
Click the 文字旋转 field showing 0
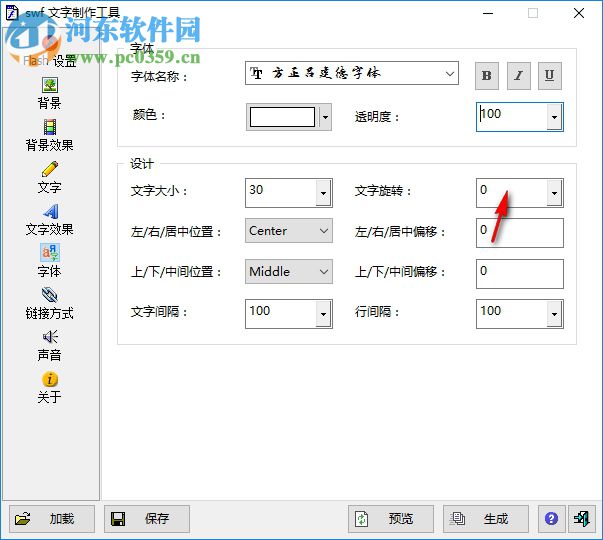tap(512, 193)
